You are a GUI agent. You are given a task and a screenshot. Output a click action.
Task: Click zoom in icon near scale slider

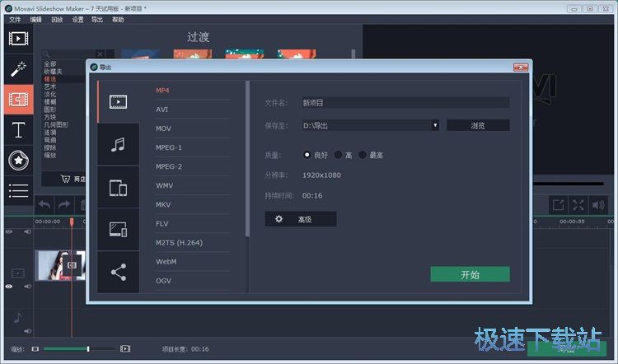[x=125, y=349]
